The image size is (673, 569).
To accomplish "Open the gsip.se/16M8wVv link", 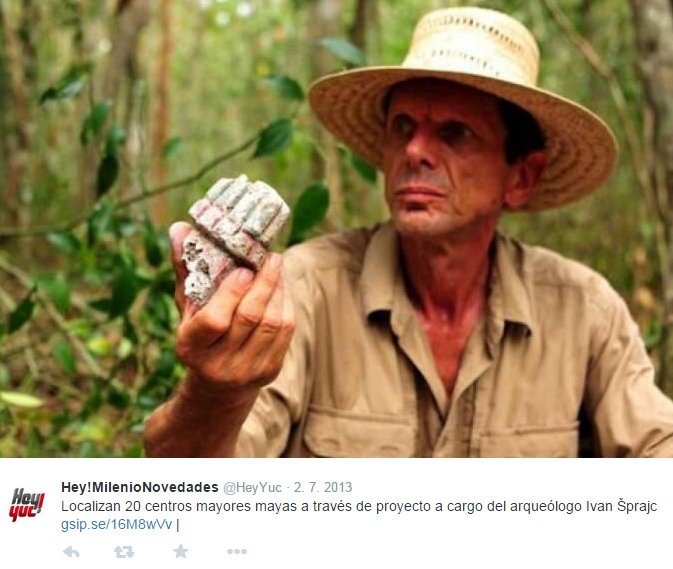I will (x=116, y=524).
